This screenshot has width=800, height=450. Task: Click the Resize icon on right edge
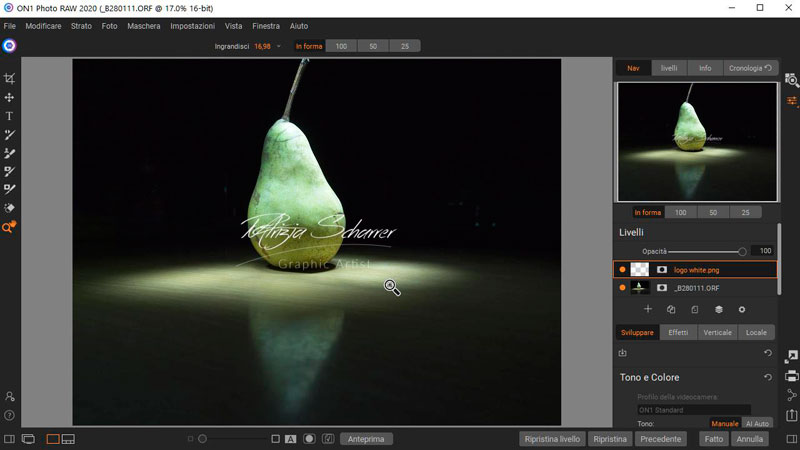[791, 357]
